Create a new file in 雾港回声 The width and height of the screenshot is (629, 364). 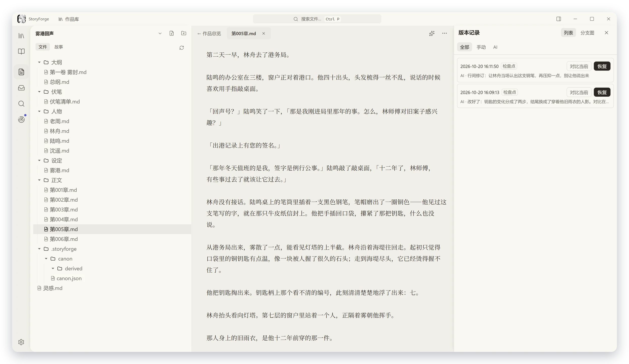point(172,33)
